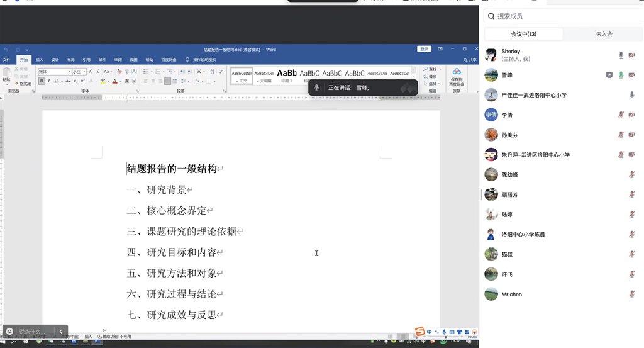Collapse chat bar with left chevron
Screen dimensions: 644x348
(61, 331)
